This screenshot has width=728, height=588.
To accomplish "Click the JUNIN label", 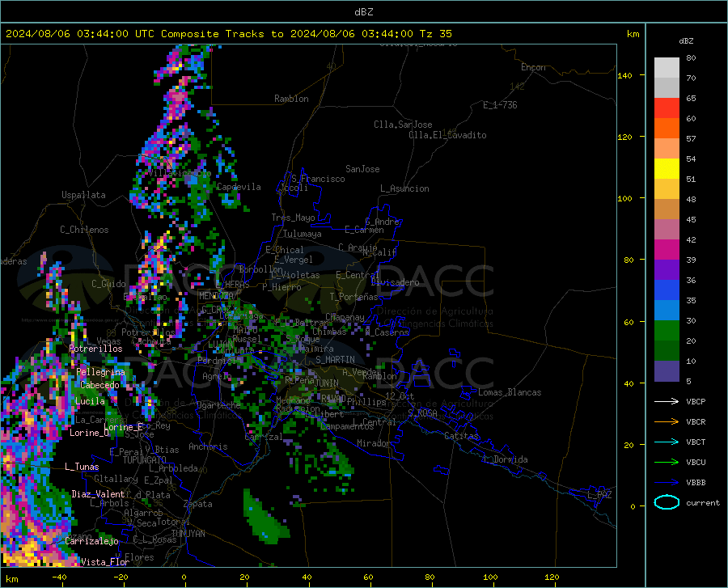I will click(x=327, y=383).
